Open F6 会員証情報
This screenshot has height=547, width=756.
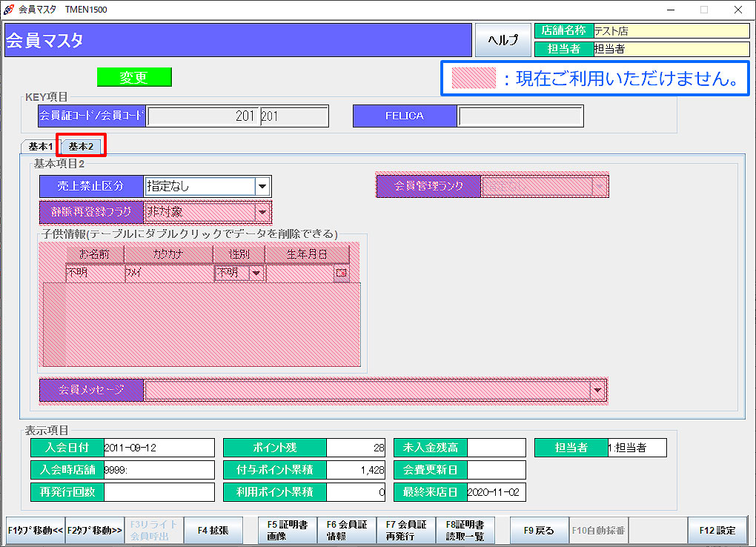pos(347,531)
